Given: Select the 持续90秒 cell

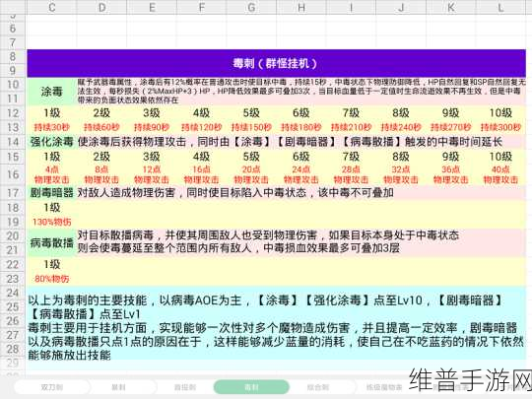Looking at the screenshot, I should (x=152, y=127).
